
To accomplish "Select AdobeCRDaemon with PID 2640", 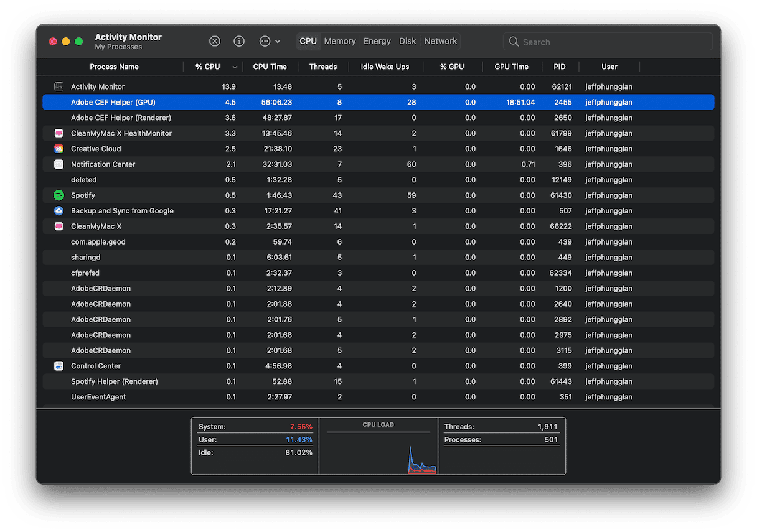I will 378,304.
